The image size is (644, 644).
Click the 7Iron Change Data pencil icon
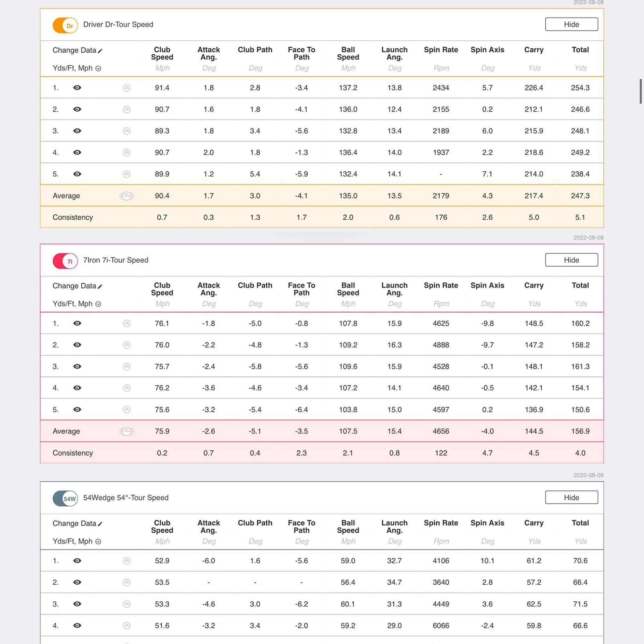click(x=100, y=286)
